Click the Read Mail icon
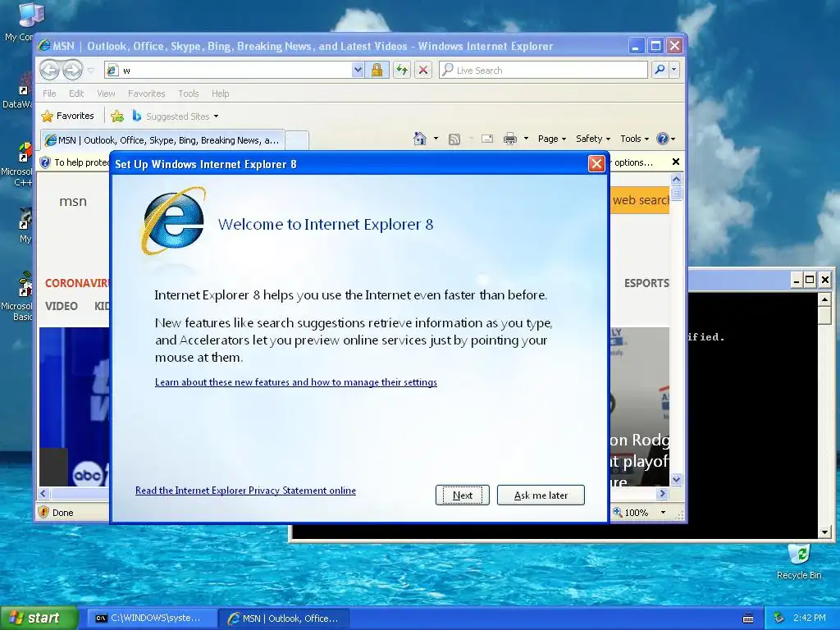Viewport: 840px width, 630px height. pos(487,139)
